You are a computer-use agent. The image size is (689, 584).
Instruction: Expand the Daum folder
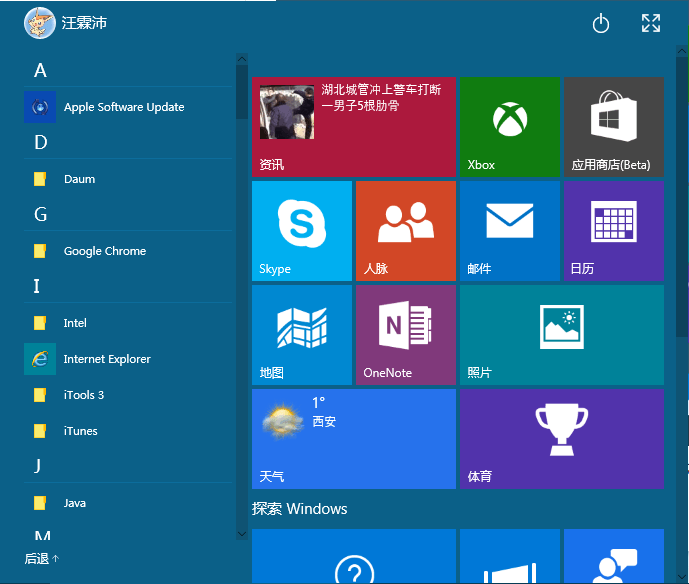[80, 179]
